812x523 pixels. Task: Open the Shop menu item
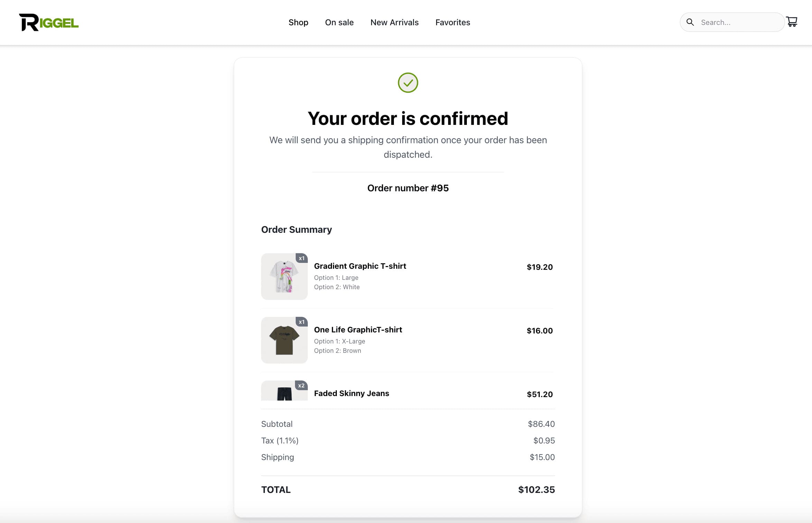point(298,22)
